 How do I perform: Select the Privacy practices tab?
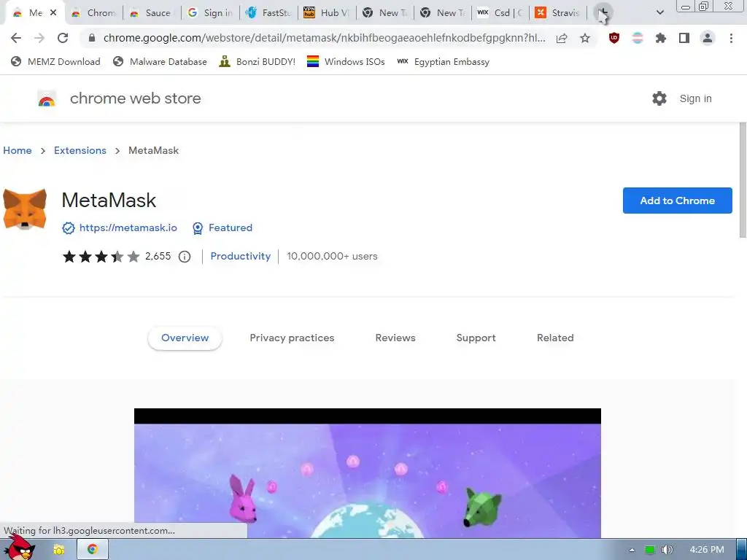[x=292, y=338]
